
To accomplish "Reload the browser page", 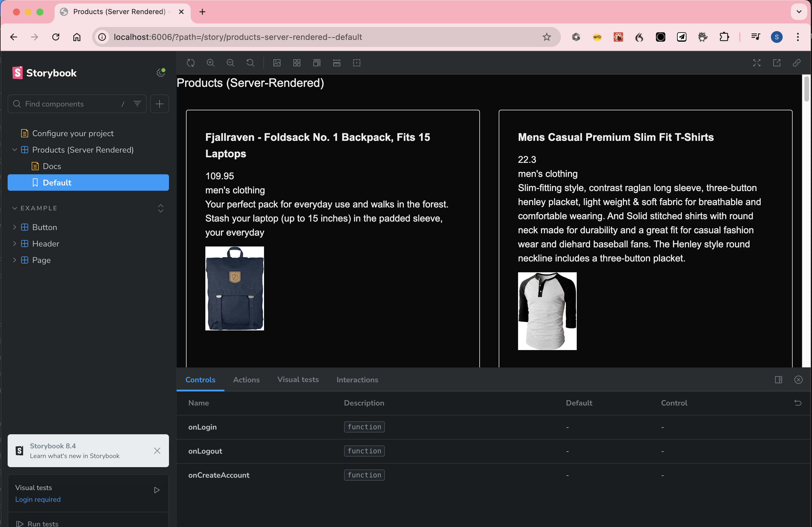I will [56, 37].
